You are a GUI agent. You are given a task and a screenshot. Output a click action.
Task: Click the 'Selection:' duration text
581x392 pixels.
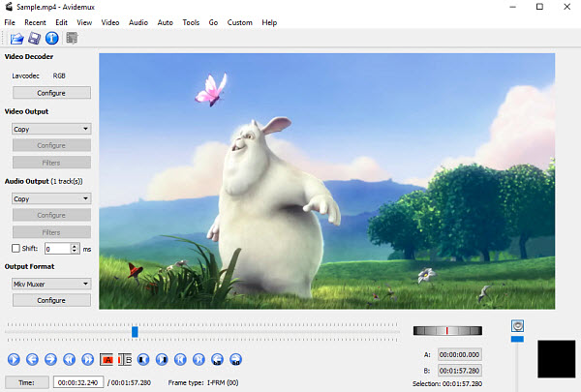447,384
